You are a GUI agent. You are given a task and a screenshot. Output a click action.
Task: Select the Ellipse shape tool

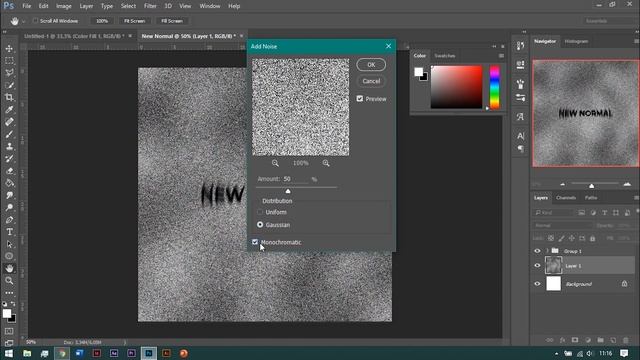pos(9,256)
